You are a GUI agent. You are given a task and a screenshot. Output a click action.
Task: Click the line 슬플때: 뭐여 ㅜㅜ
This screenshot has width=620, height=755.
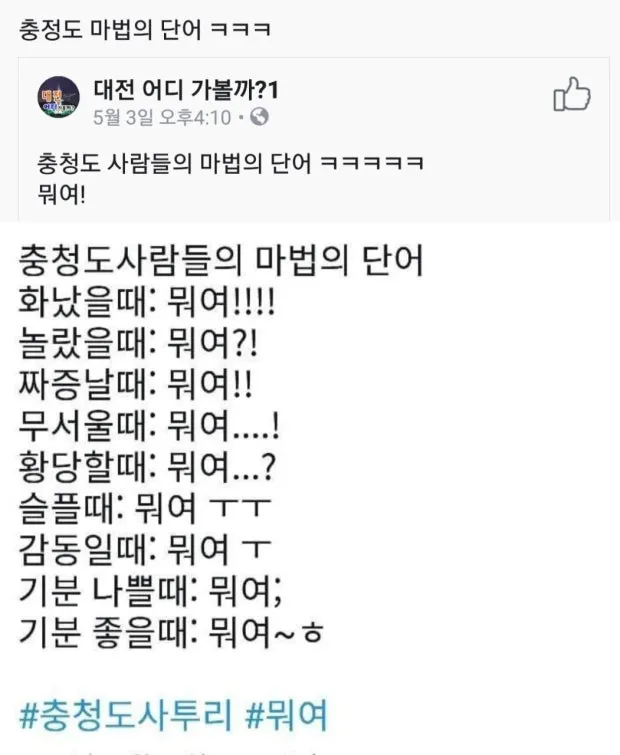coord(145,508)
